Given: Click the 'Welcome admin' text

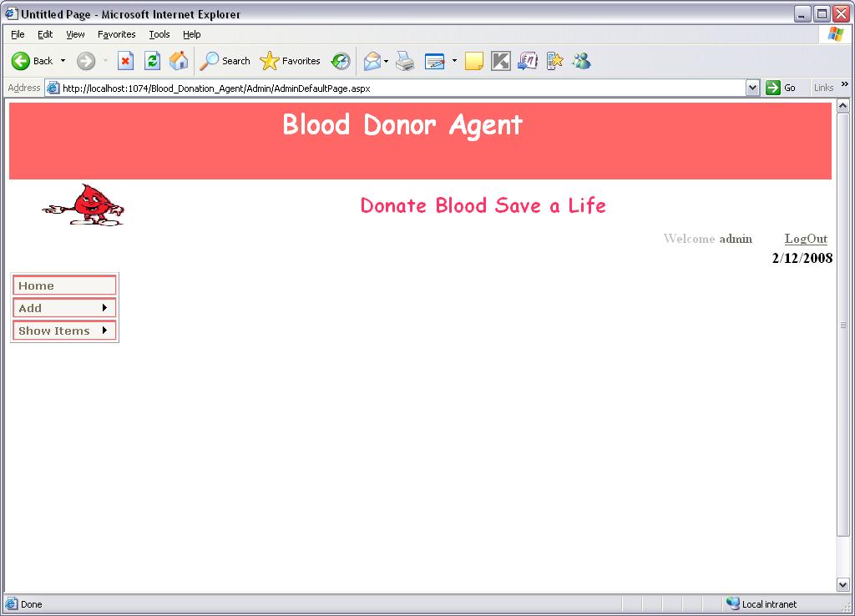Looking at the screenshot, I should (x=708, y=239).
